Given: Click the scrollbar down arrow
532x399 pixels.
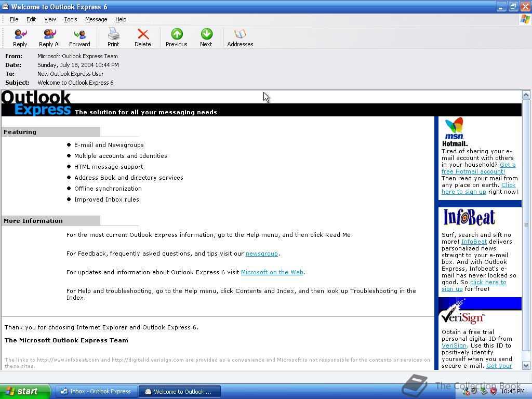Looking at the screenshot, I should (526, 365).
